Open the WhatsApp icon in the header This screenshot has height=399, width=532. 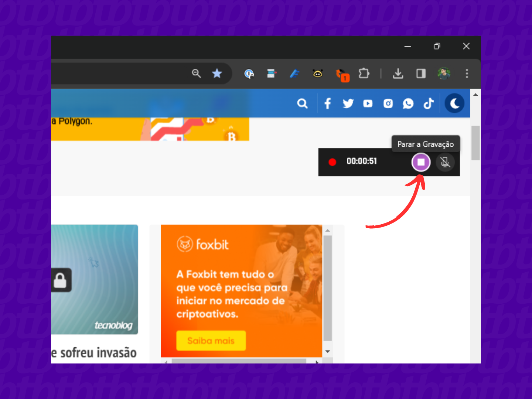(x=408, y=103)
